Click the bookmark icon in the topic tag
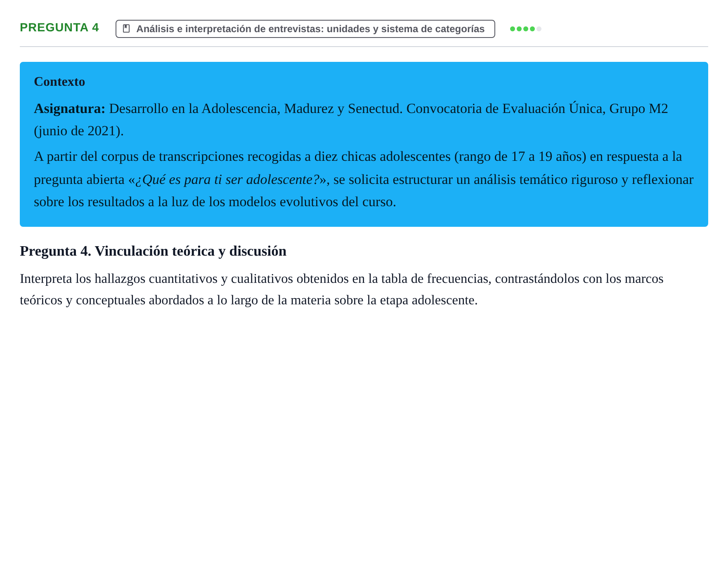Screen dimensions: 728x574 coord(127,29)
